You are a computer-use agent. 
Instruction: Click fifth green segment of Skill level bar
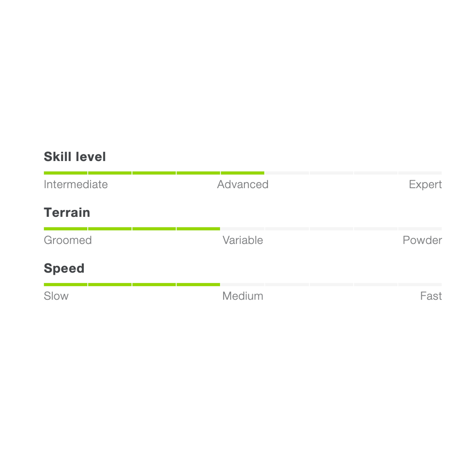[242, 173]
